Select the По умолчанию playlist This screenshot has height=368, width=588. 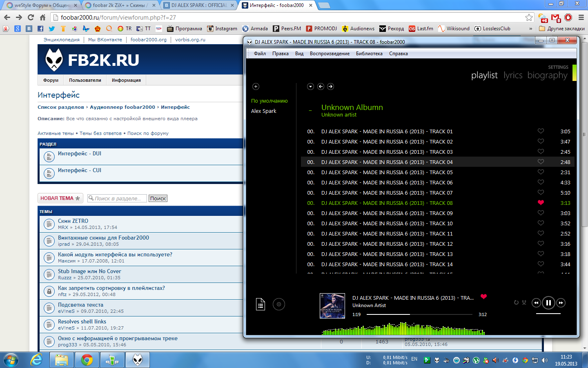[x=269, y=101]
